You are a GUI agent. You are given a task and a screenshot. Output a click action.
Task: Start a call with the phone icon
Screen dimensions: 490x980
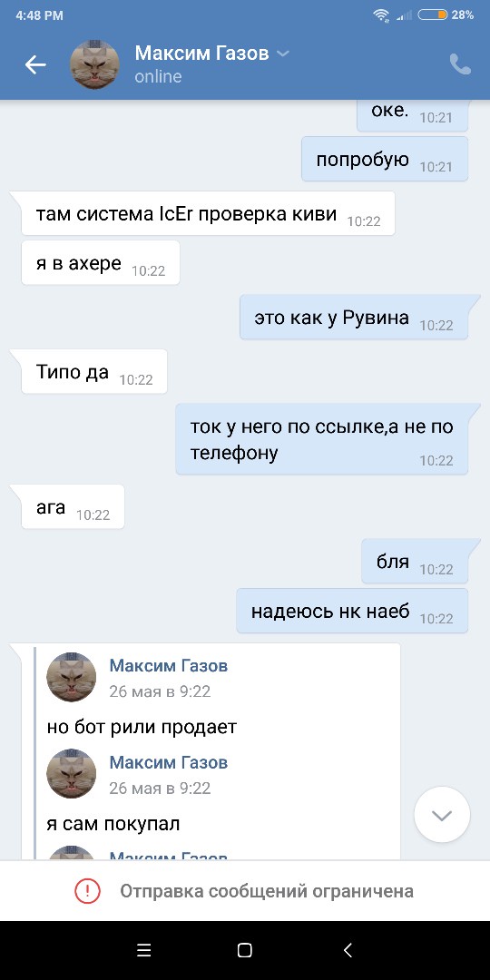[x=460, y=64]
